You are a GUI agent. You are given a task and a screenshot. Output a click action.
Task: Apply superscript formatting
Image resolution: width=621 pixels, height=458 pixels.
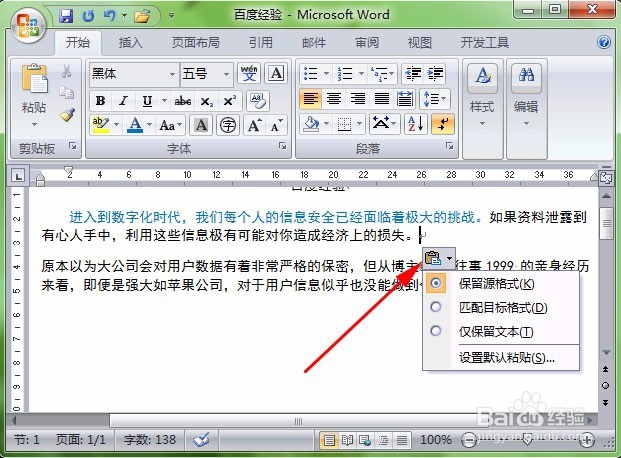pyautogui.click(x=230, y=101)
